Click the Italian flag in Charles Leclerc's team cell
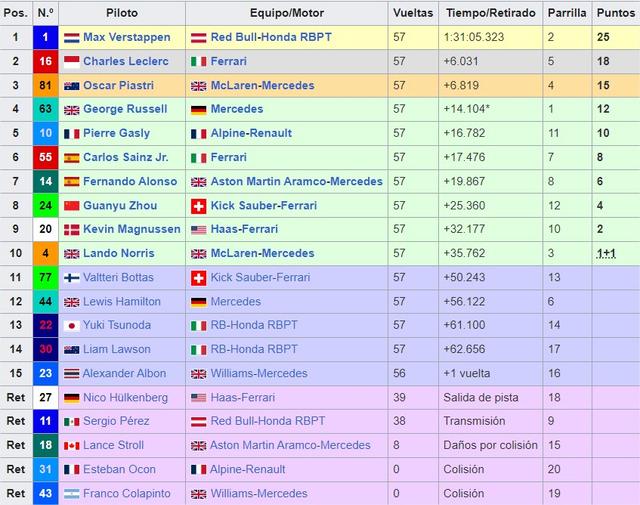Viewport: 640px width, 505px height. tap(199, 62)
